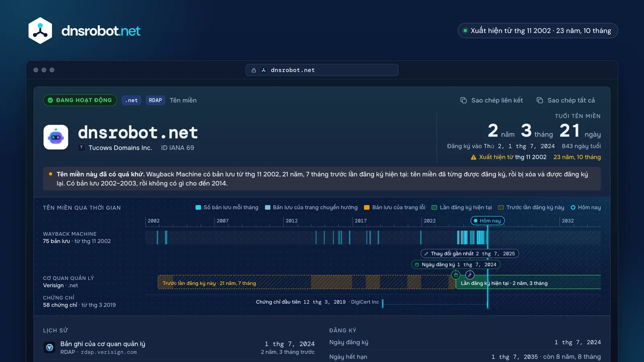Image resolution: width=644 pixels, height=362 pixels.
Task: Click the green check icon in ĐANG HOẠT ĐỘNG badge
Action: [50, 100]
